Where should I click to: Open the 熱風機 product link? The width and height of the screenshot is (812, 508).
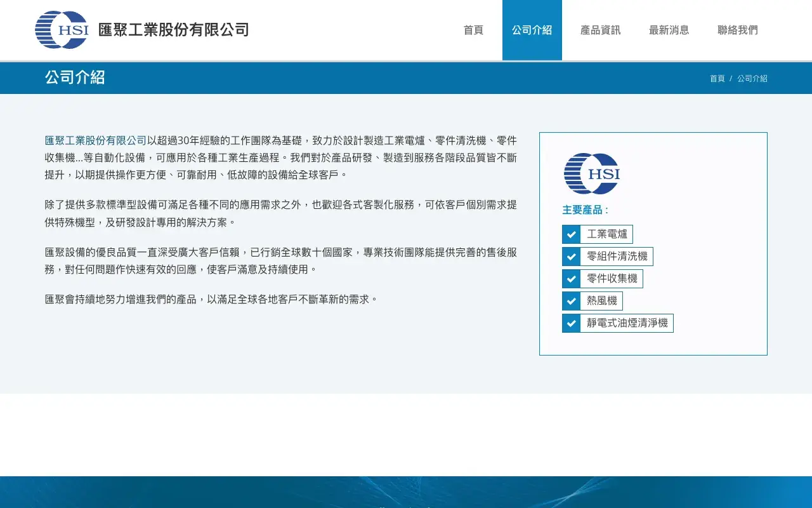[x=601, y=301]
